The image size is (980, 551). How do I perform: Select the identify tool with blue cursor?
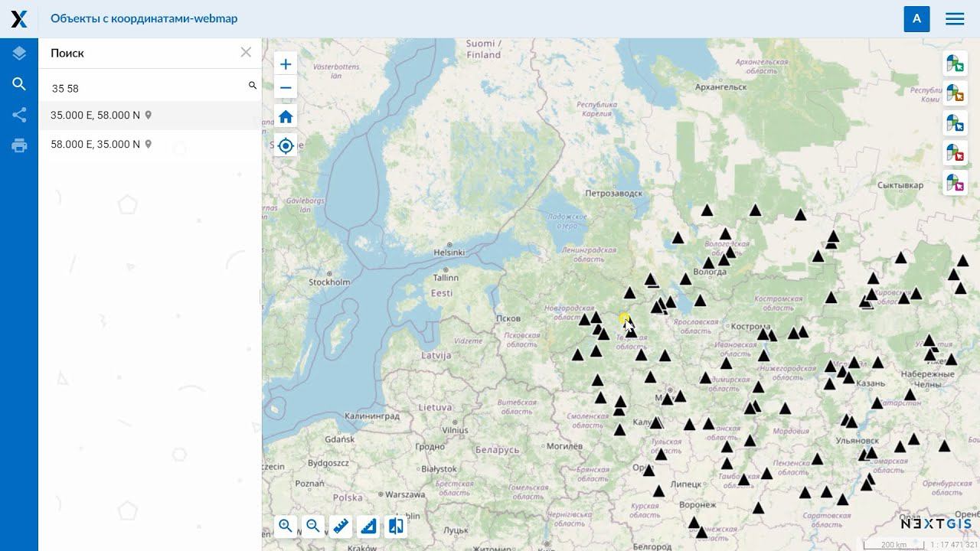955,122
